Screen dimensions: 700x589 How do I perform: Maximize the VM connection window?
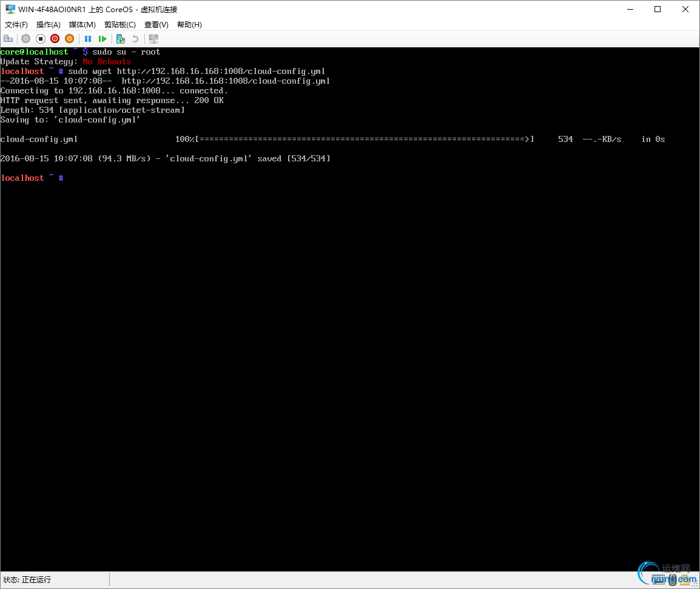coord(658,9)
